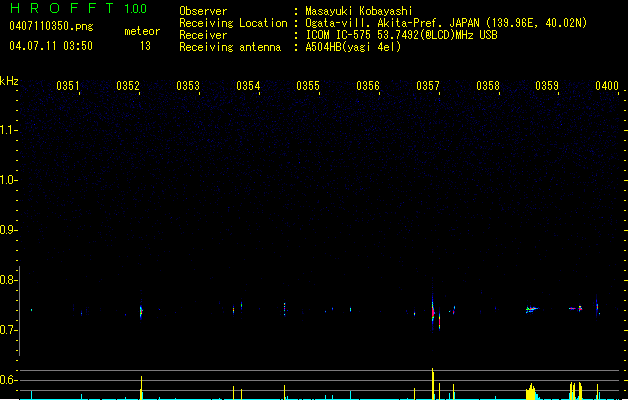Click the date stamp 04.07.11 03:50
This screenshot has height=400, width=629.
pyautogui.click(x=51, y=46)
